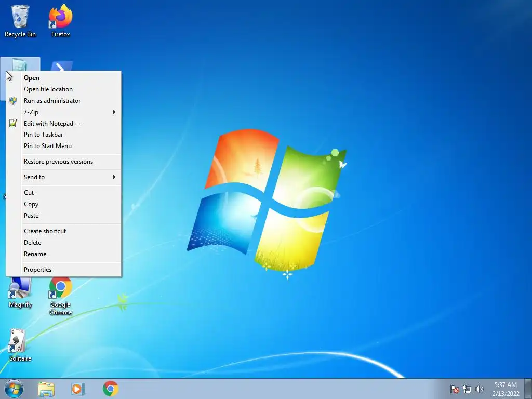Screen dimensions: 532x399
Task: Choose Delete in the context menu
Action: [64, 243]
